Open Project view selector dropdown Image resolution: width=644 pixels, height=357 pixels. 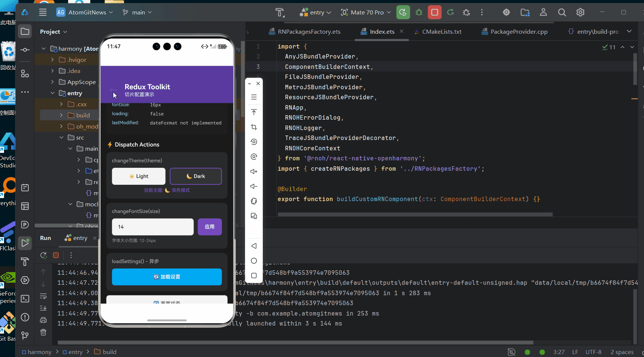tap(54, 31)
